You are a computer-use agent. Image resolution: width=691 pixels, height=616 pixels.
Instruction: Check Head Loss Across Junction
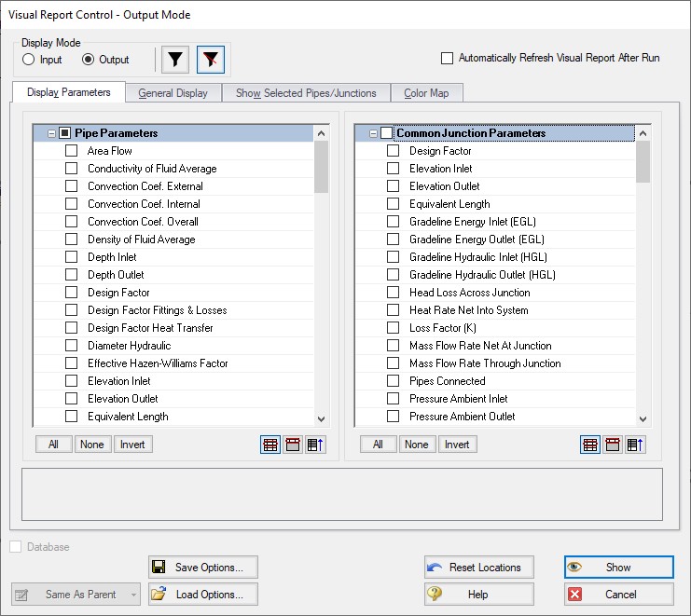tap(393, 293)
